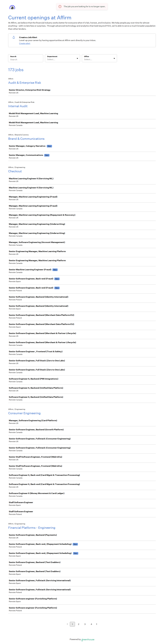Screen dimensions: 164x644
Task: Go to page 4 of job listings
Action: tap(91, 624)
